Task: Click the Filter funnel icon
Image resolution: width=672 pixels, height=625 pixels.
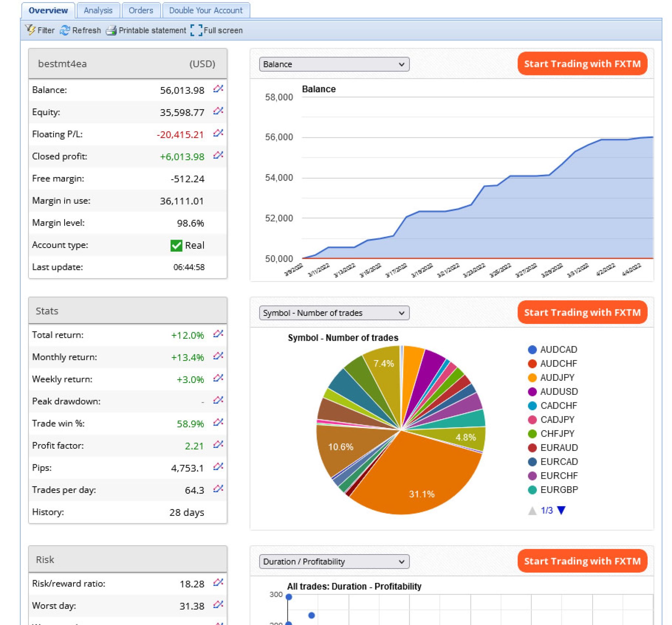Action: point(31,30)
